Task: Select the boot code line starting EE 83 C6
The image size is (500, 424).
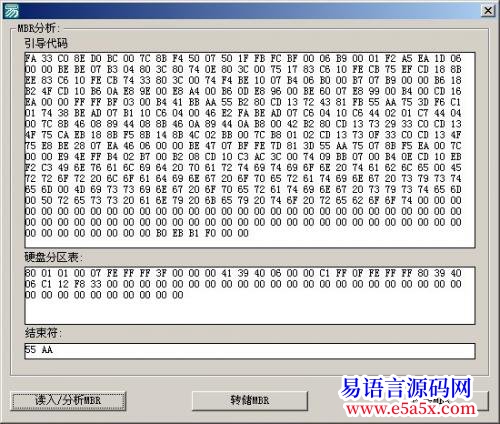Action: click(x=243, y=80)
